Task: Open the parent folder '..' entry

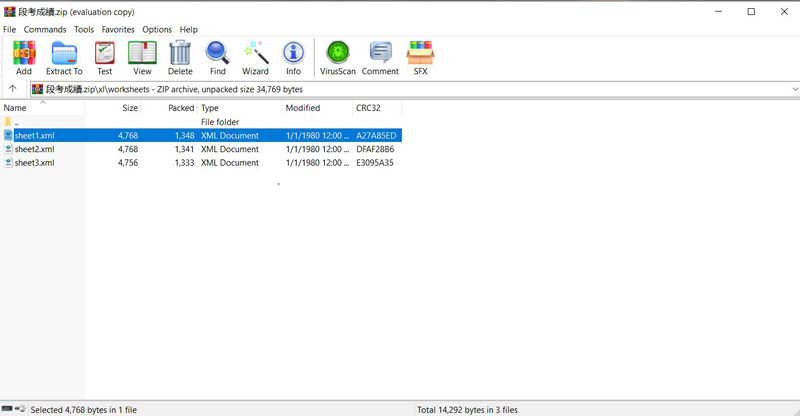Action: coord(16,122)
